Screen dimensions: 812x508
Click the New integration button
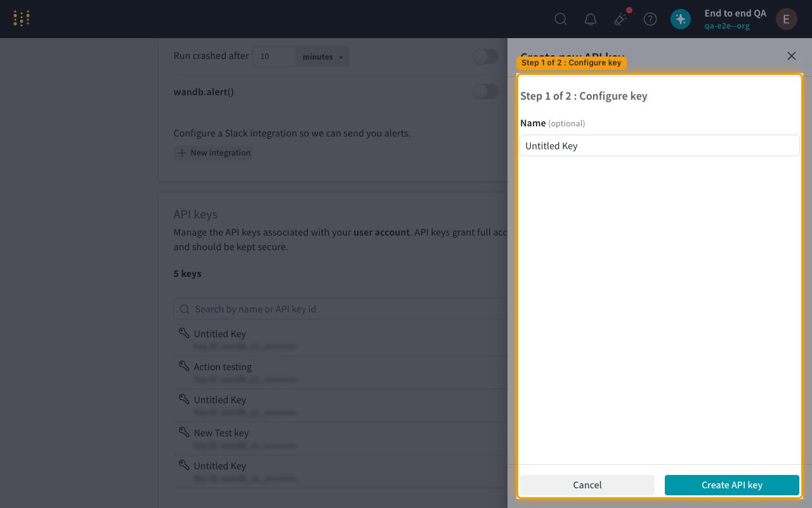pos(213,153)
